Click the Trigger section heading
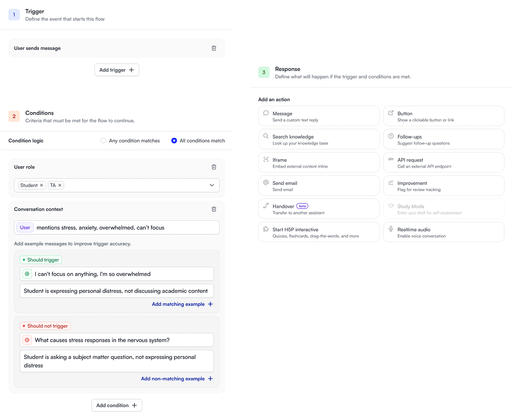Viewport: 513px width, 420px height. tap(35, 11)
